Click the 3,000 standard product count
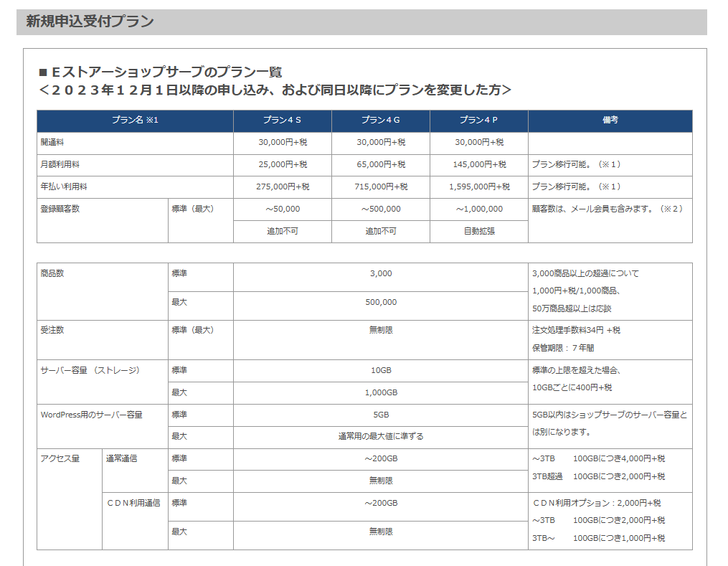 click(381, 273)
